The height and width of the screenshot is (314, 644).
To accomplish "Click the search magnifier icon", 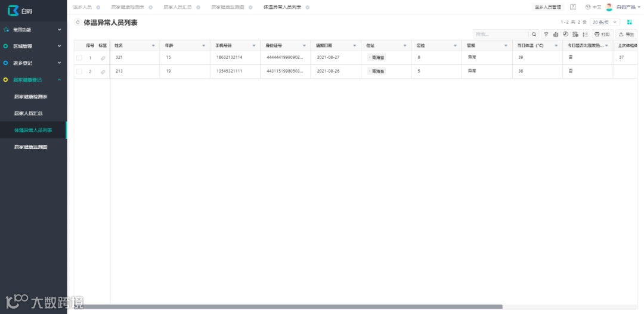I will pos(534,35).
